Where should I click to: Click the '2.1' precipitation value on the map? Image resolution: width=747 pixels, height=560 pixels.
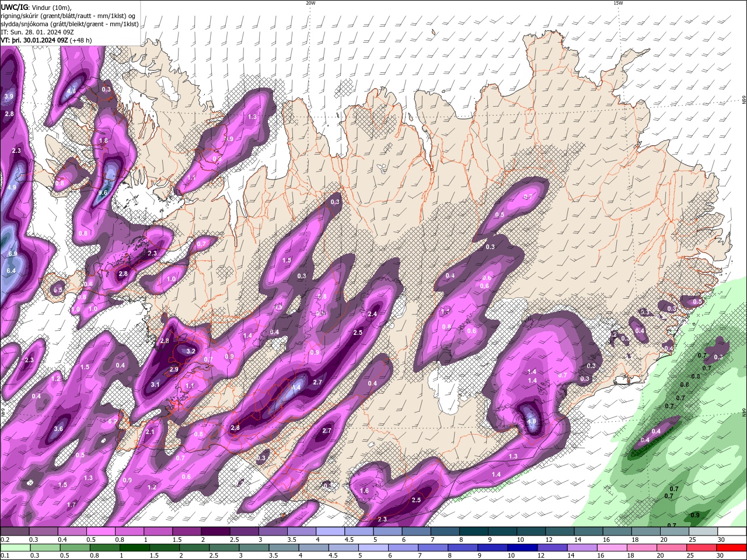tap(149, 432)
